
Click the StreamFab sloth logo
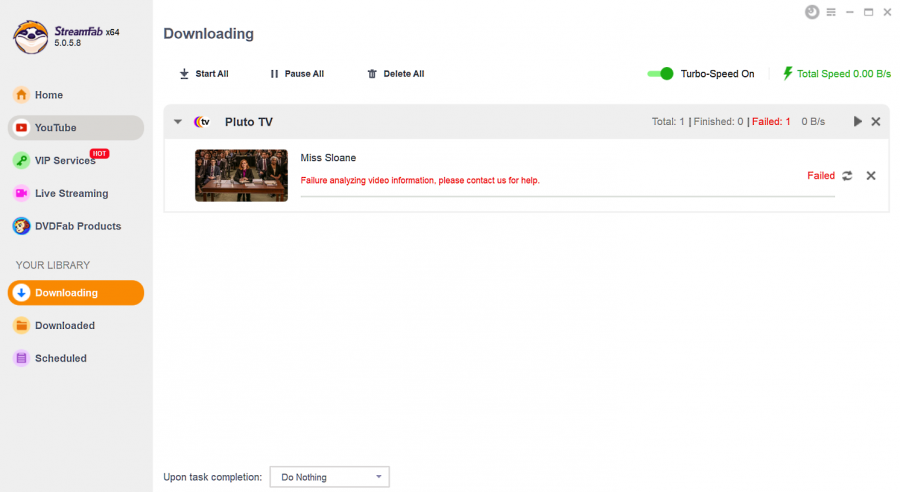pos(31,37)
